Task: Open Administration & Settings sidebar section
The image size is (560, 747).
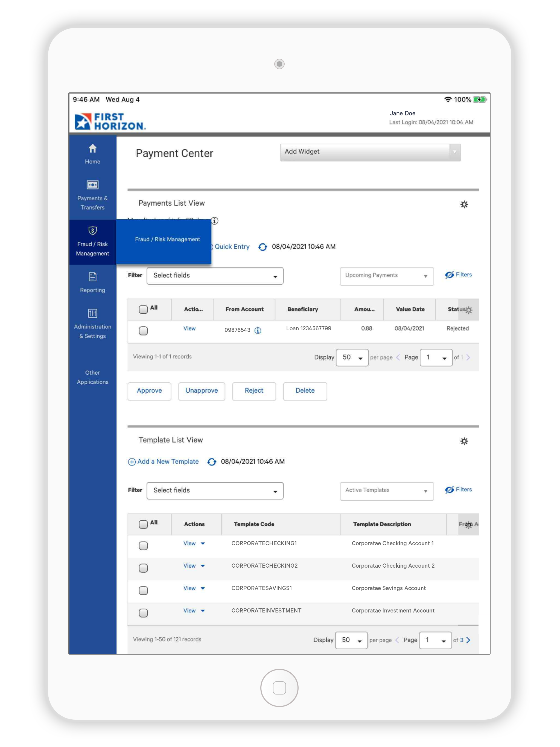Action: [92, 324]
